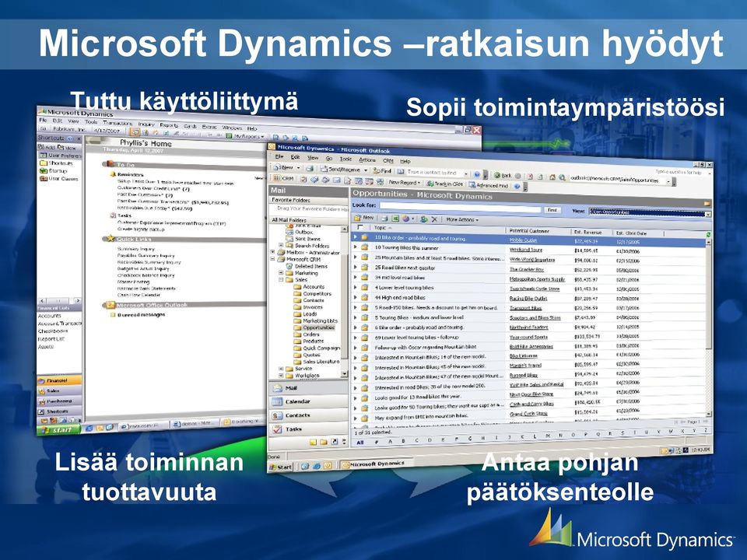The width and height of the screenshot is (747, 560).
Task: Click the Folder List icon below Tasks pane
Action: pos(324,442)
